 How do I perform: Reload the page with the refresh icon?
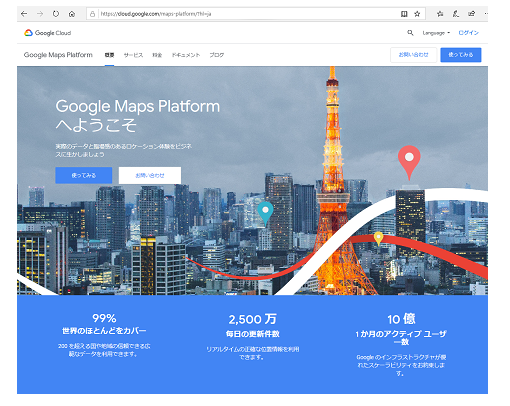[56, 14]
